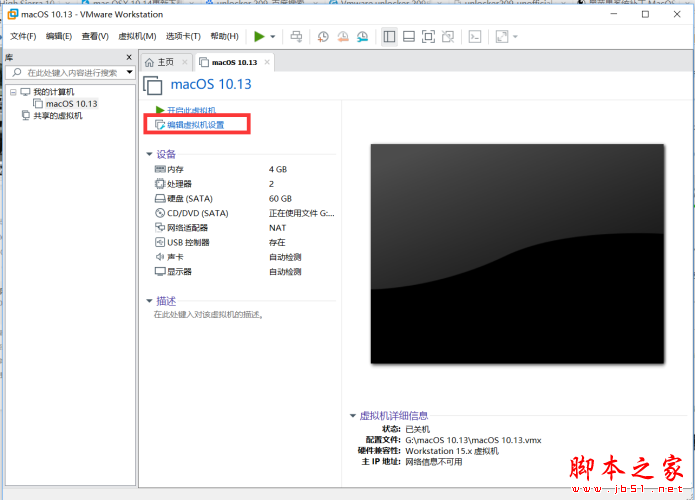Close the 主页 tab
Viewport: 695px width, 500px height.
(x=185, y=62)
